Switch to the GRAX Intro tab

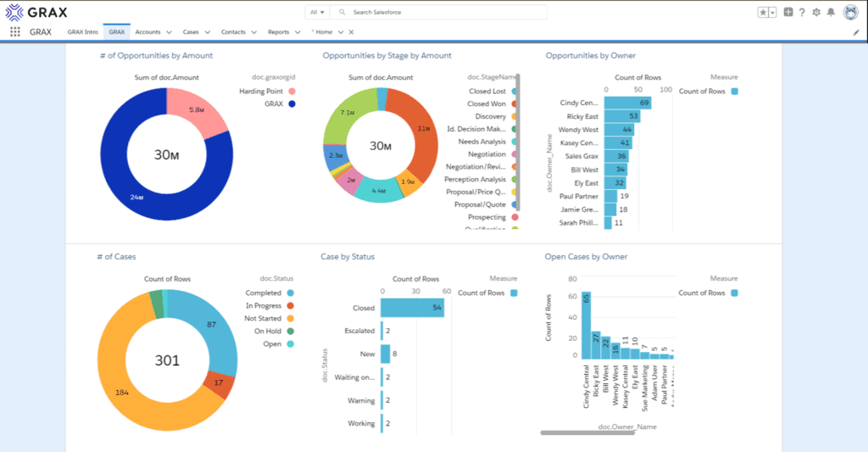click(83, 32)
